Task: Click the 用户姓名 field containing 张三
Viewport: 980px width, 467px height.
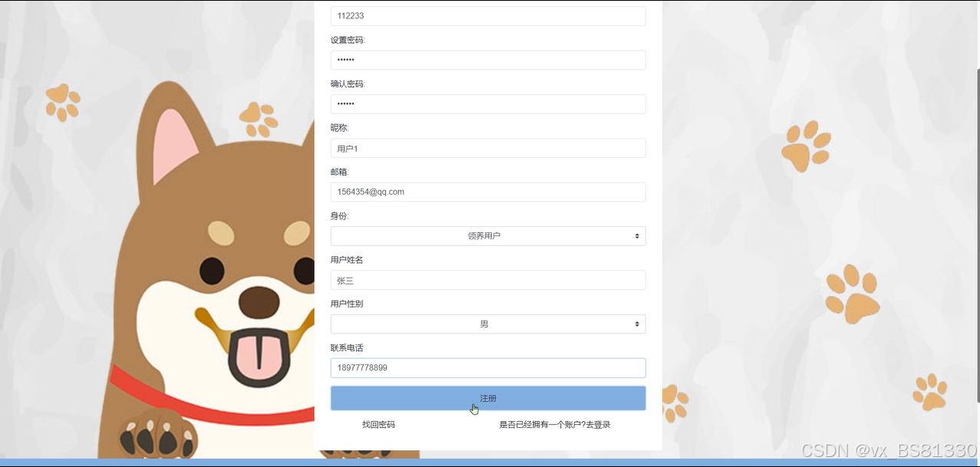Action: coord(488,280)
